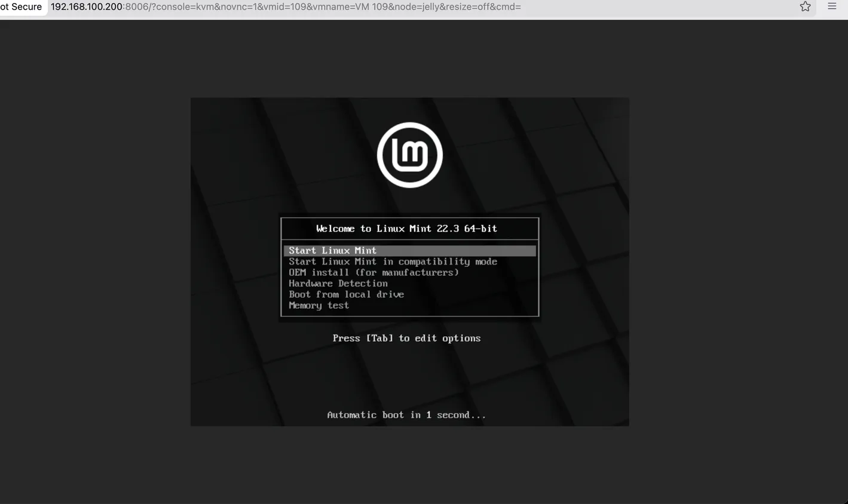Image resolution: width=848 pixels, height=504 pixels.
Task: Pick the Hardware Detection boot option
Action: pyautogui.click(x=338, y=284)
